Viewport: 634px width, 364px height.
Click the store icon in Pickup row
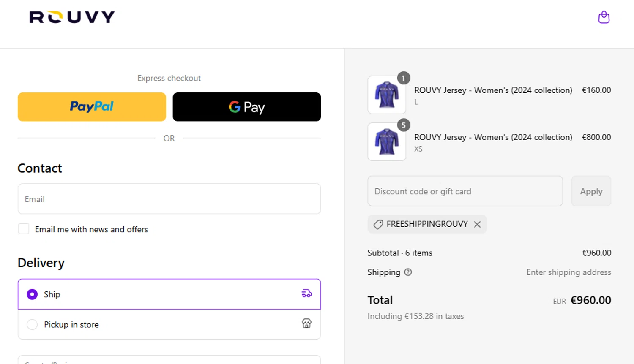(x=306, y=323)
